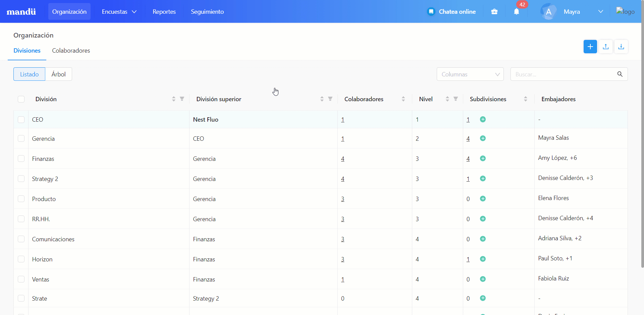Open Finanzas collaborators count link
The height and width of the screenshot is (315, 644).
click(x=343, y=159)
